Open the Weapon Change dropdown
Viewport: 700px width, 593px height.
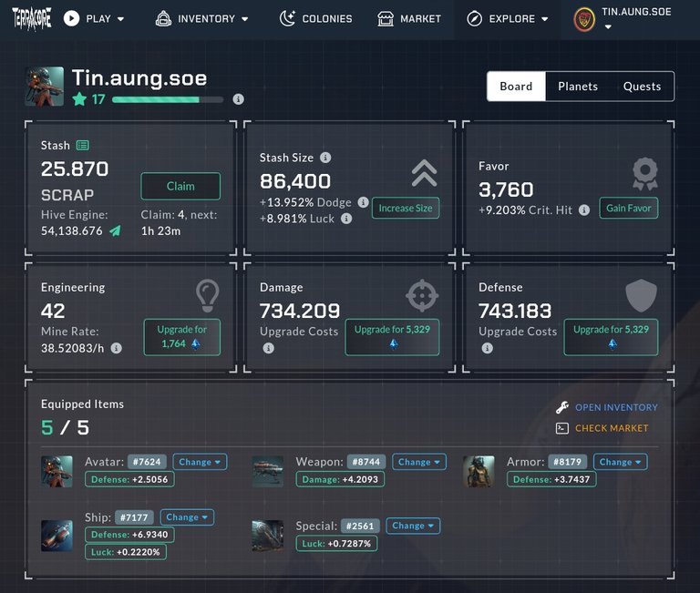coord(418,462)
